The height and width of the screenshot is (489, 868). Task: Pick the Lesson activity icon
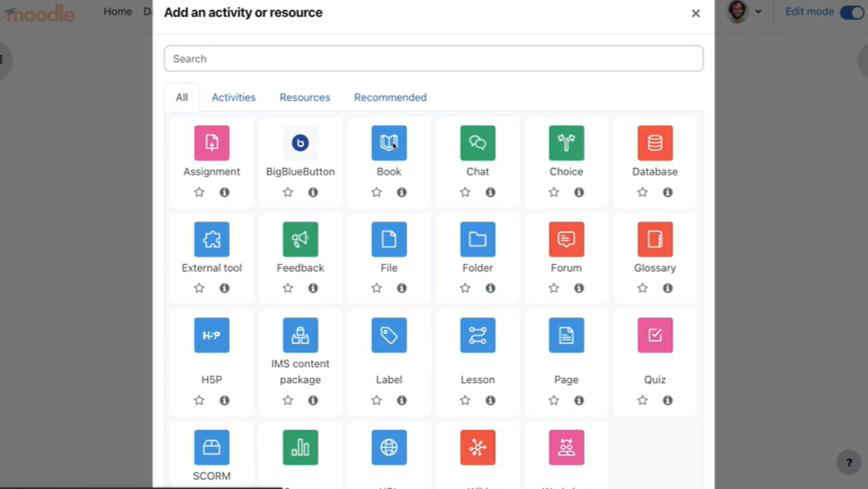tap(478, 335)
